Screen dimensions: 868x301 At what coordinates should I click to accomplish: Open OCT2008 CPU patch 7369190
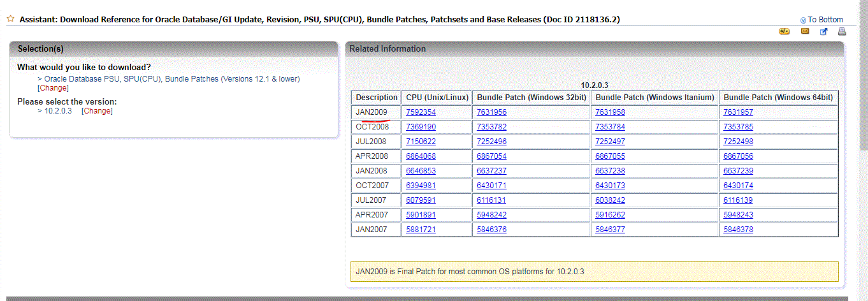coord(421,127)
